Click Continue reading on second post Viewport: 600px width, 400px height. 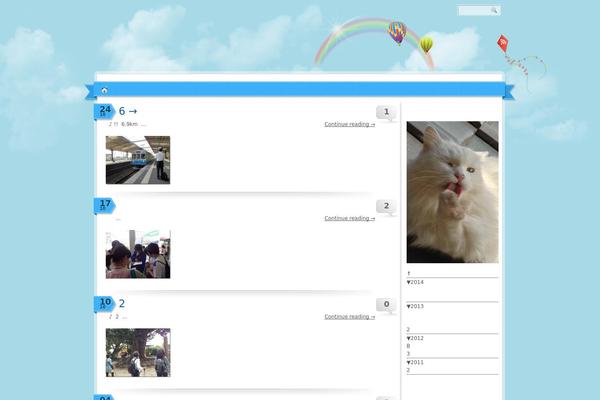coord(349,218)
